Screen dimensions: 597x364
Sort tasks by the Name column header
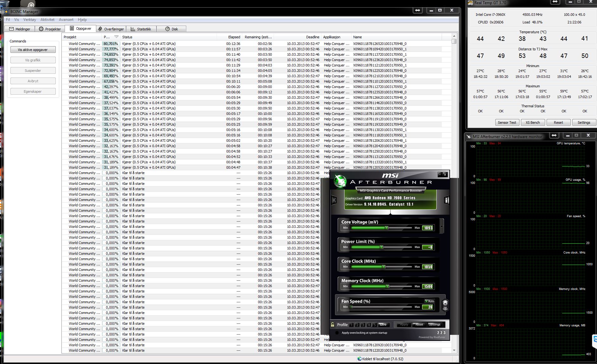click(397, 37)
